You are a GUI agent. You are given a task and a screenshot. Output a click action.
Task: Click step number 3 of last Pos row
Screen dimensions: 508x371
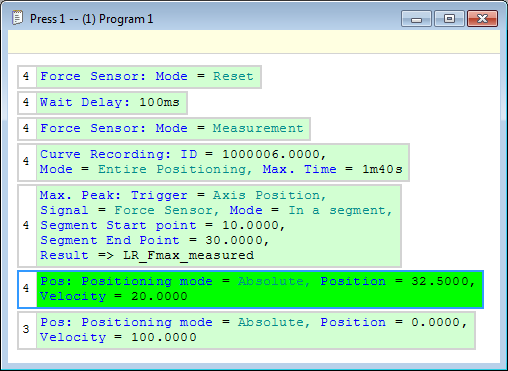tap(26, 330)
